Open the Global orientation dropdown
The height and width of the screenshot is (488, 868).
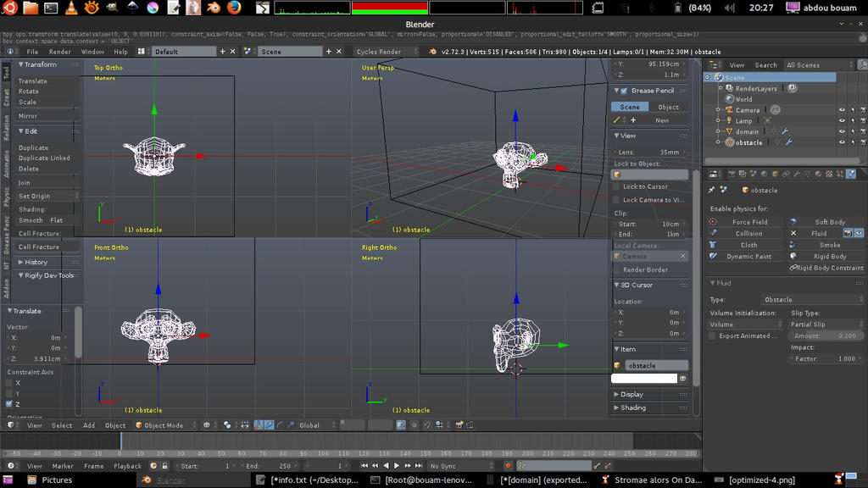[317, 425]
